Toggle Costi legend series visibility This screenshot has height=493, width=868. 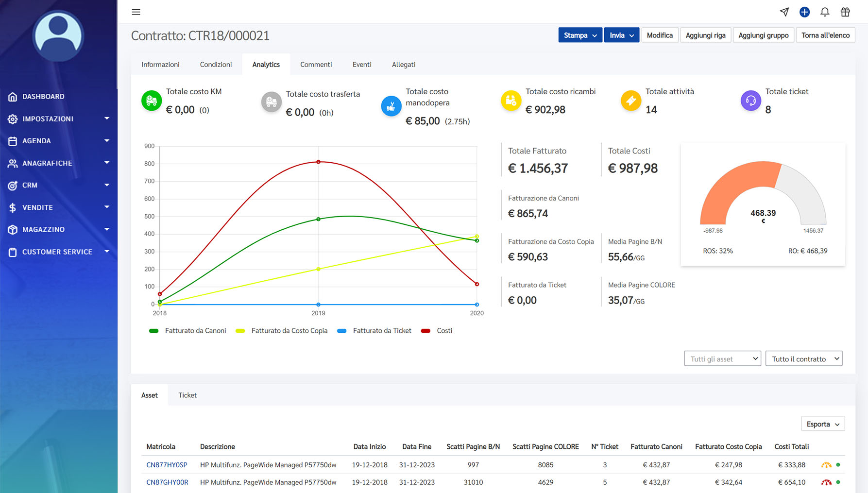437,331
